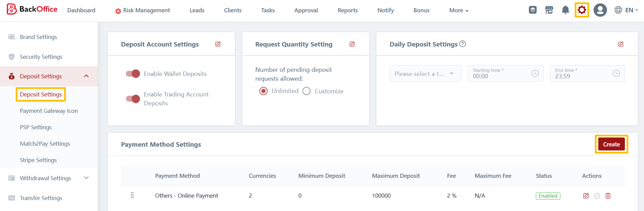Edit Deposit Account Settings via pencil icon
Image resolution: width=644 pixels, height=211 pixels.
click(218, 44)
